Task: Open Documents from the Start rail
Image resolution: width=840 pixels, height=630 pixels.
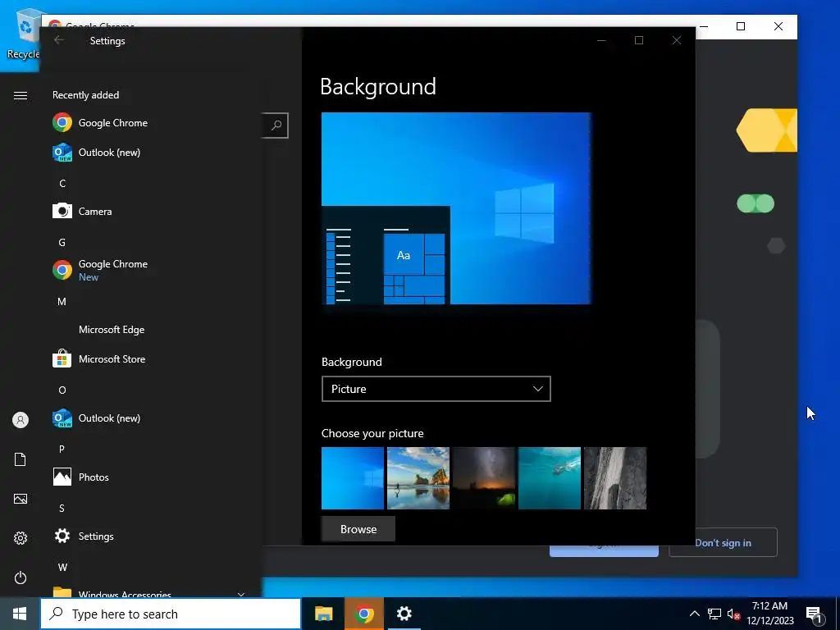Action: tap(21, 459)
